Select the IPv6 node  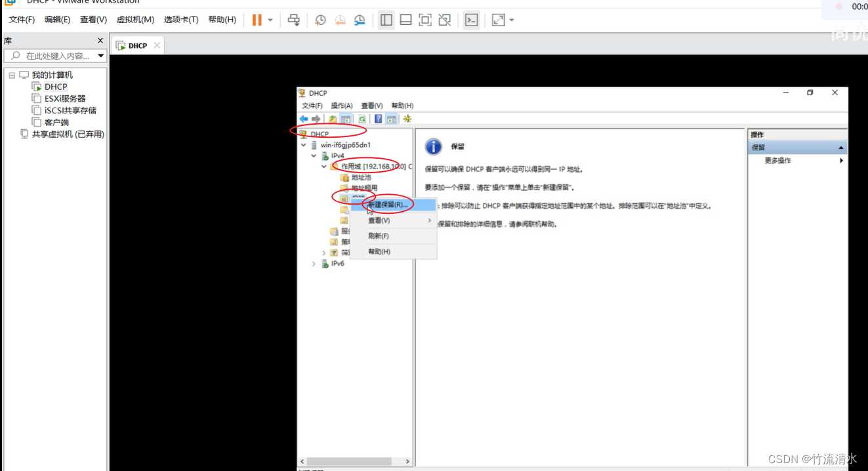pyautogui.click(x=338, y=264)
